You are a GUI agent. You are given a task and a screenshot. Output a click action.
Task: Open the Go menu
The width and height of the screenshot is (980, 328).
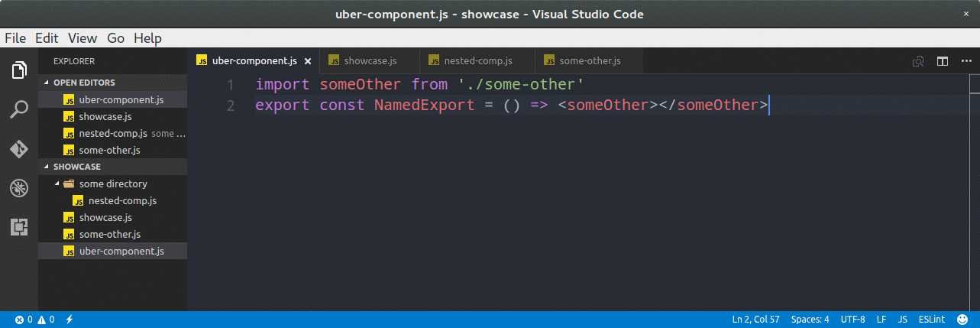(x=115, y=38)
